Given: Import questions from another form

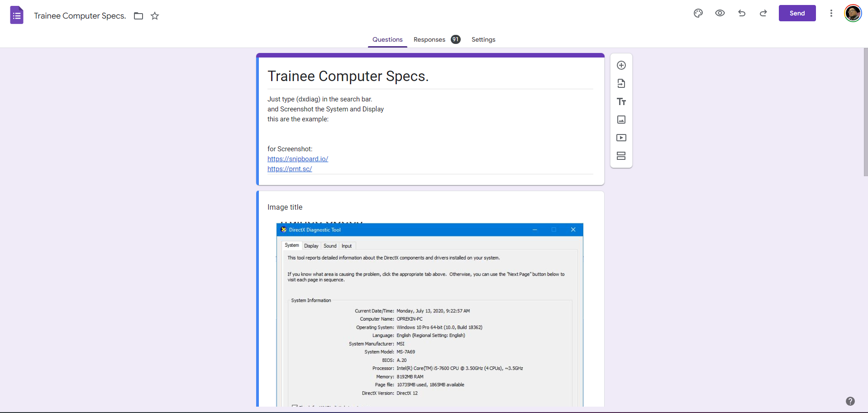Looking at the screenshot, I should click(x=621, y=83).
